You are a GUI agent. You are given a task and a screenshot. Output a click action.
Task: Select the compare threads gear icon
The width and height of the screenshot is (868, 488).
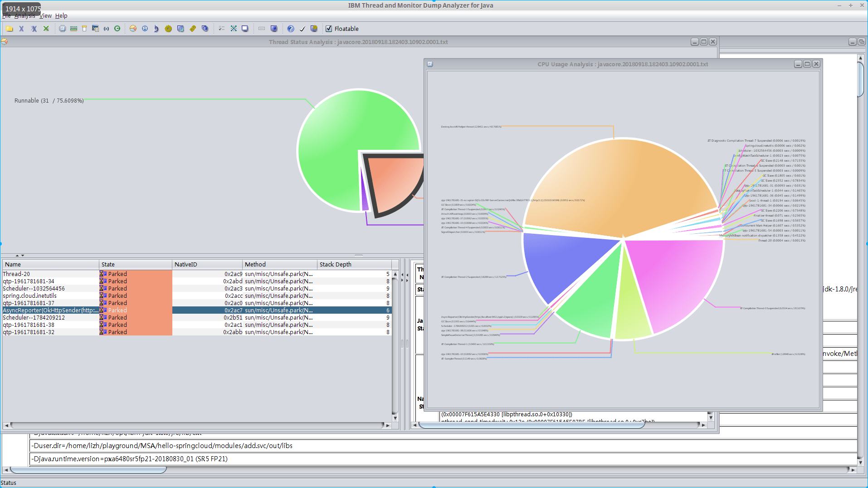[x=168, y=29]
